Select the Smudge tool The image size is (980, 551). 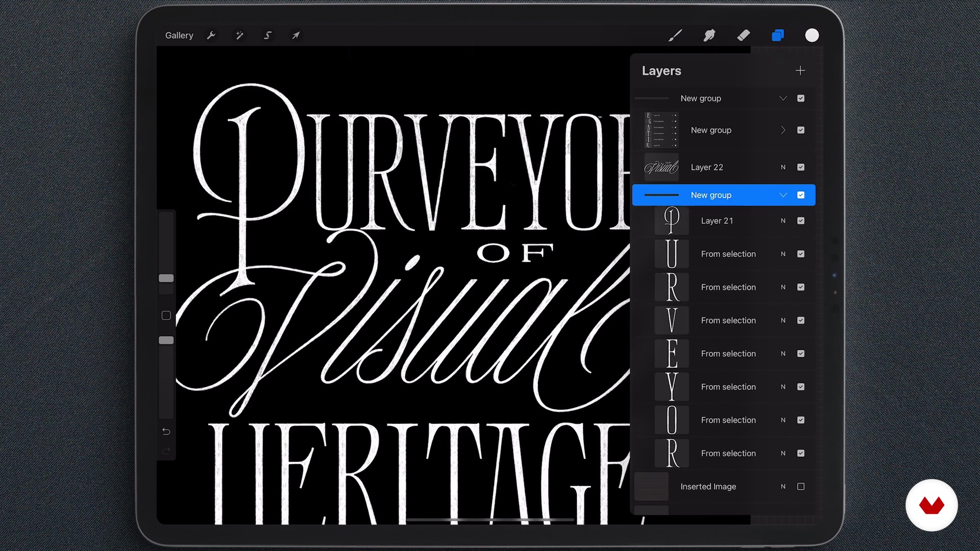(x=709, y=35)
